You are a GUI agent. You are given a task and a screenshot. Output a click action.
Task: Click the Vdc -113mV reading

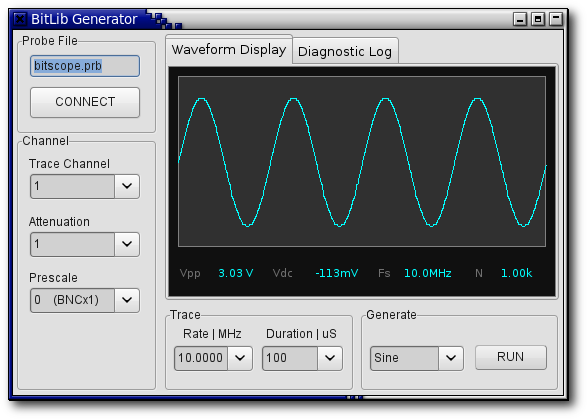pos(315,273)
